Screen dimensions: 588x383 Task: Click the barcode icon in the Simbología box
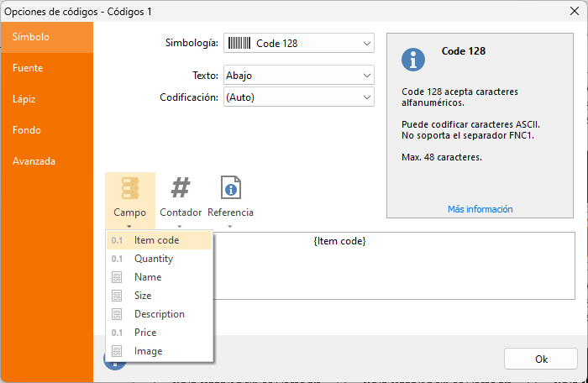(x=239, y=43)
